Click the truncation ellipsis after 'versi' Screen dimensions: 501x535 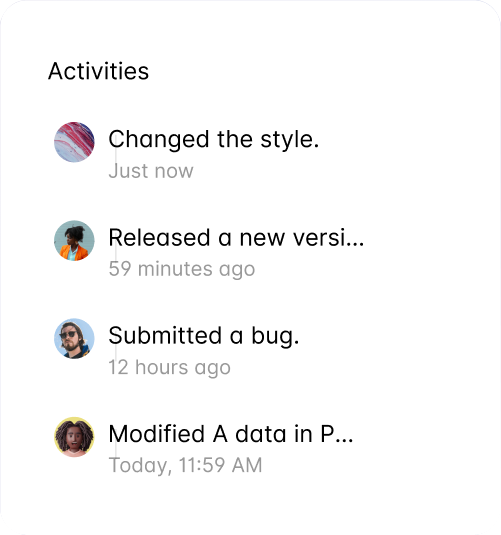[x=355, y=244]
